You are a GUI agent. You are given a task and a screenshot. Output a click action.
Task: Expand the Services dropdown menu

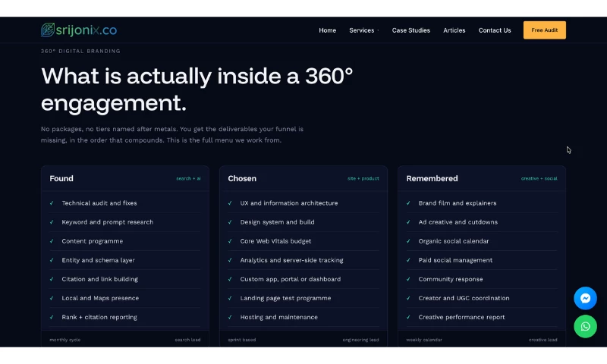point(364,30)
